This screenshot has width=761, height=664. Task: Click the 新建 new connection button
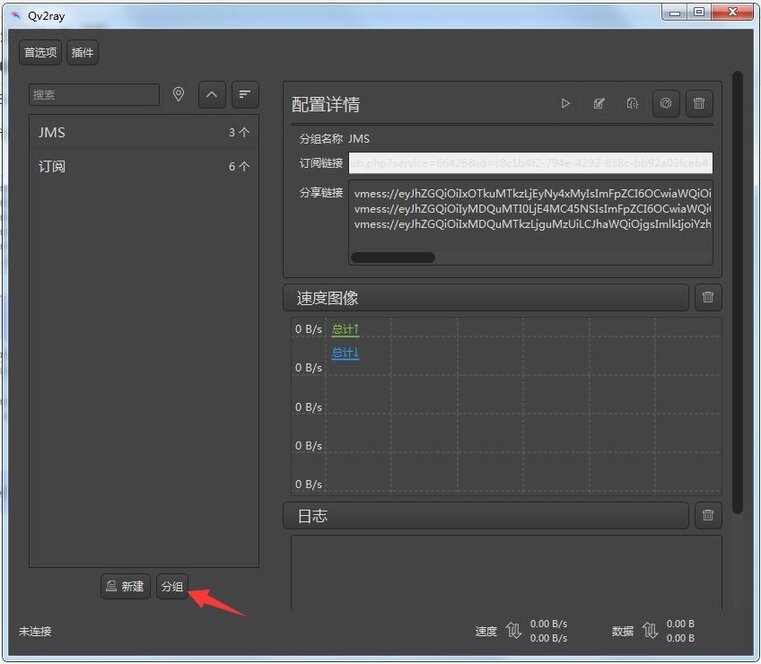point(126,586)
